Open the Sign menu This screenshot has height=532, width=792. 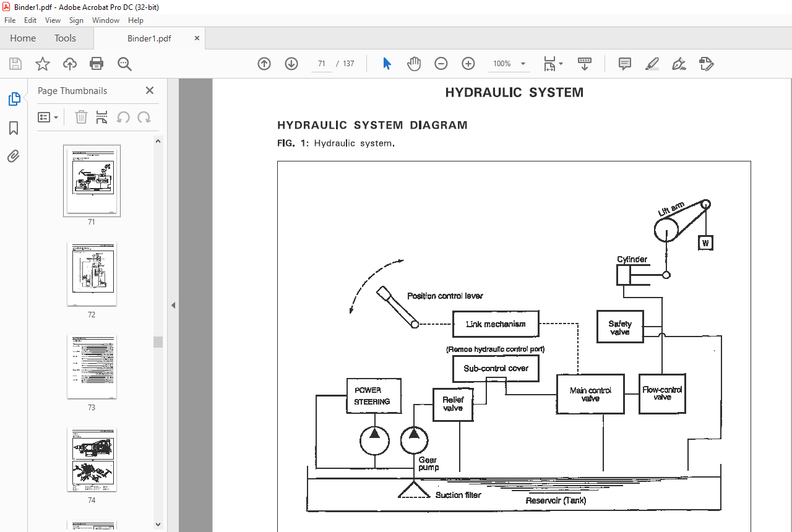coord(76,20)
